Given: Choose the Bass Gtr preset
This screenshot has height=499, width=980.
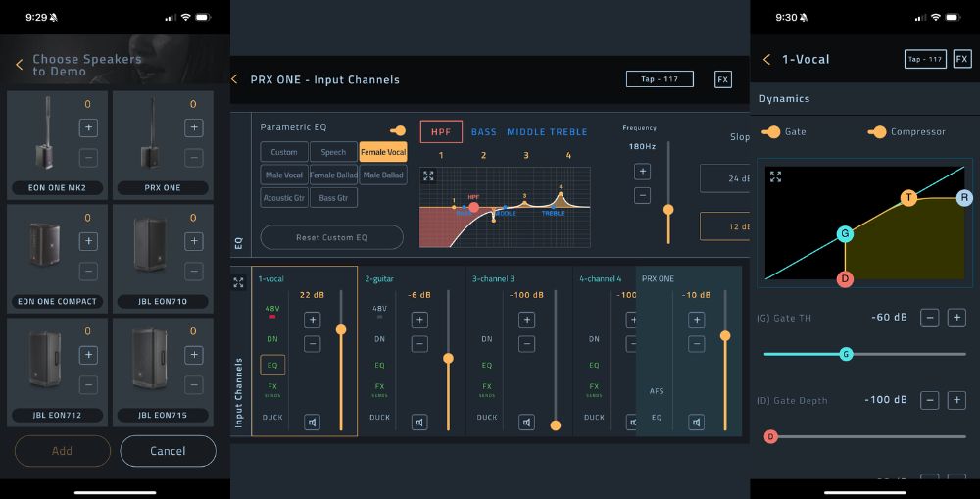Looking at the screenshot, I should pos(333,198).
